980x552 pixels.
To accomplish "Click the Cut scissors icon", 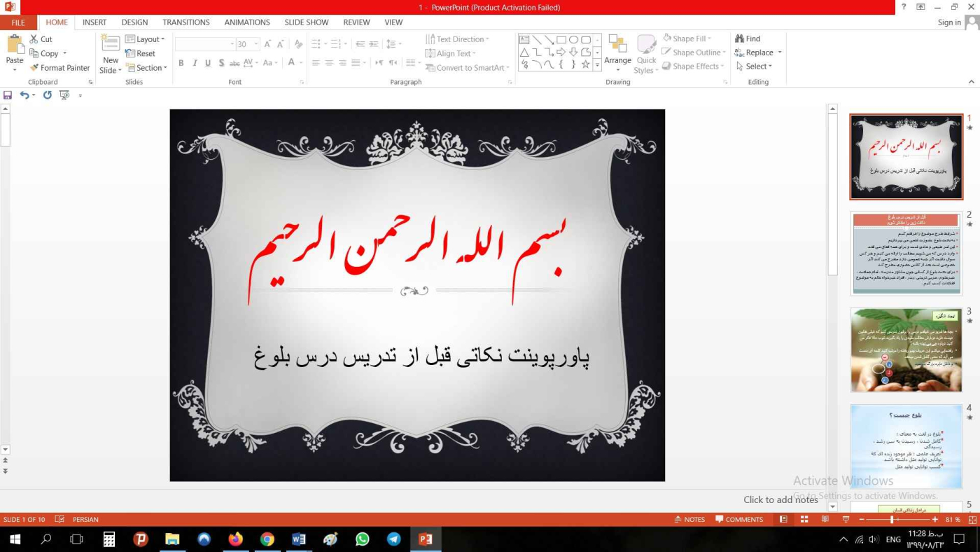I will [34, 39].
